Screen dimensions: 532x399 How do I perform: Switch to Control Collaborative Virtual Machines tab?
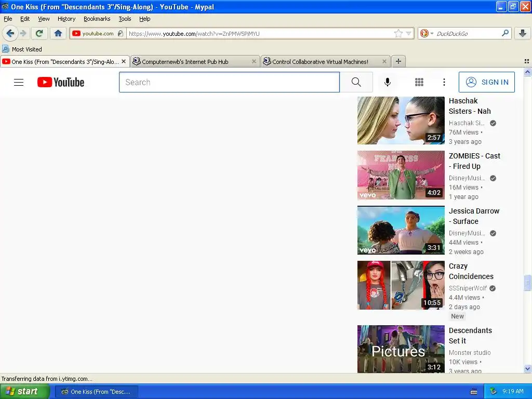click(326, 61)
